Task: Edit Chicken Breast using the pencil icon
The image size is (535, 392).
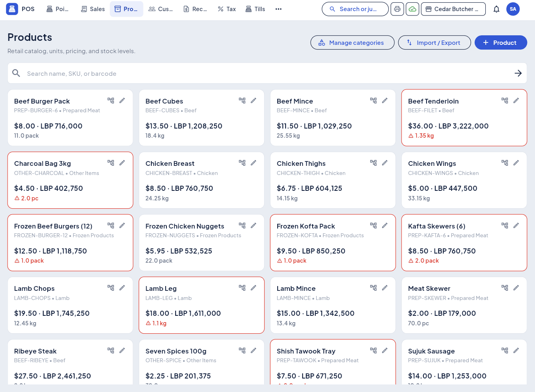Action: (254, 163)
